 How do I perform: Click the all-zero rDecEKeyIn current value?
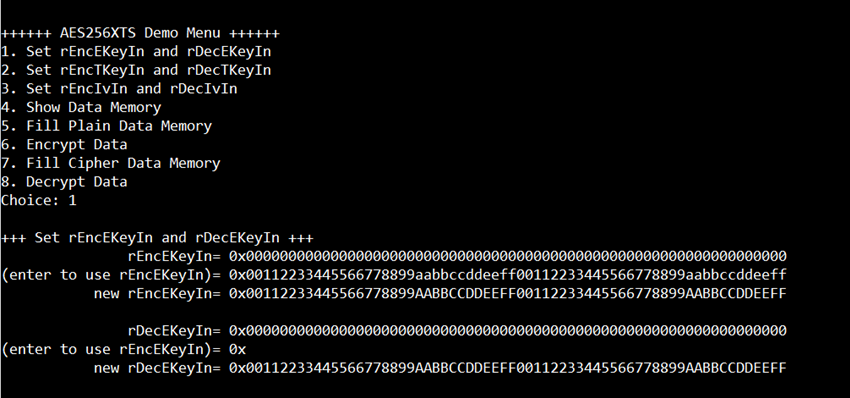pos(507,331)
